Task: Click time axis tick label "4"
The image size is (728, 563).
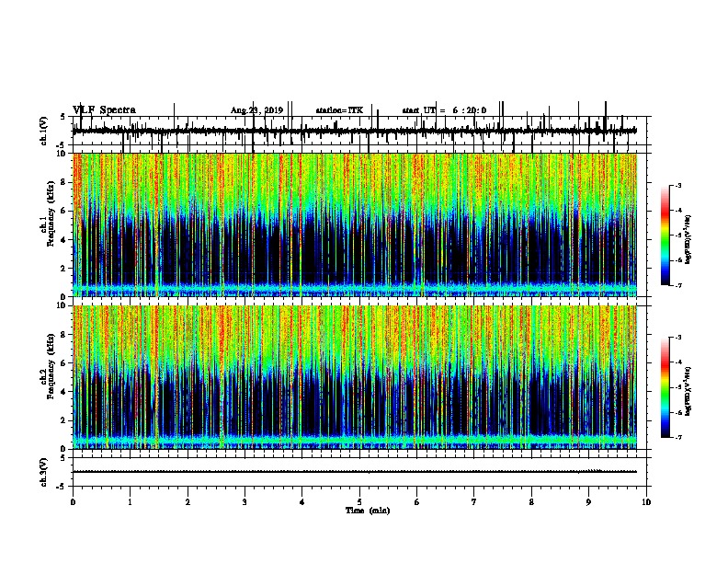Action: 301,502
